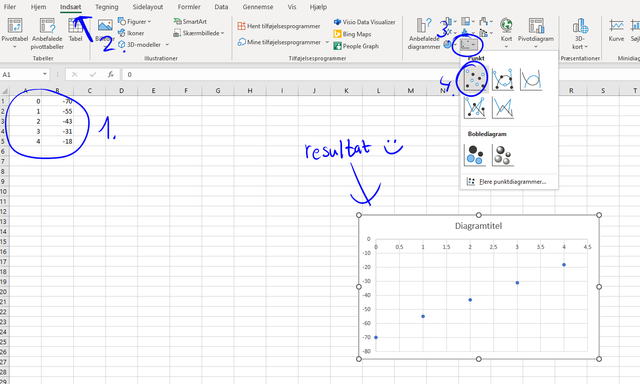Screen dimensions: 640x384
Task: Select the 3D bubble chart option
Action: [x=503, y=155]
